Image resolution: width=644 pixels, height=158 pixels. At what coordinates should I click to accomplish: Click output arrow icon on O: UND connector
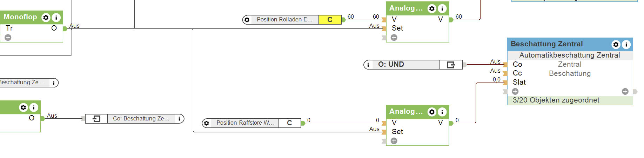coord(451,65)
